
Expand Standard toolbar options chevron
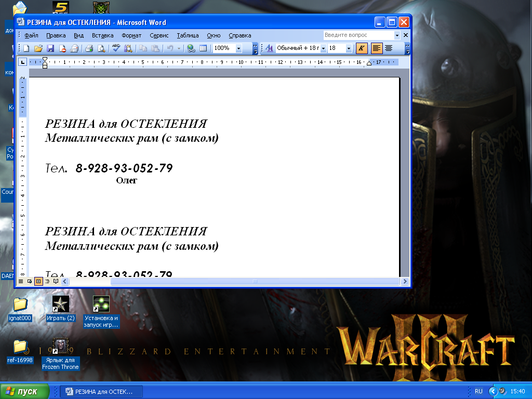click(x=255, y=48)
